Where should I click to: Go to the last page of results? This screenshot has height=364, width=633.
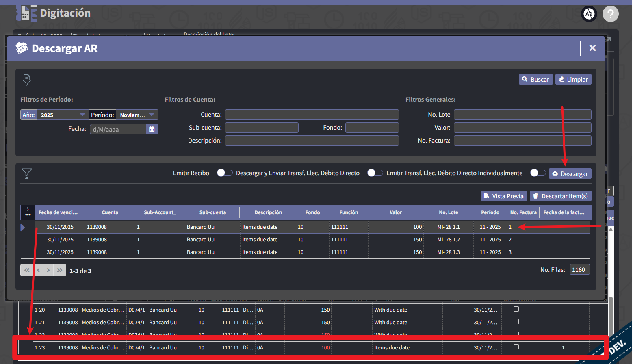tap(60, 270)
